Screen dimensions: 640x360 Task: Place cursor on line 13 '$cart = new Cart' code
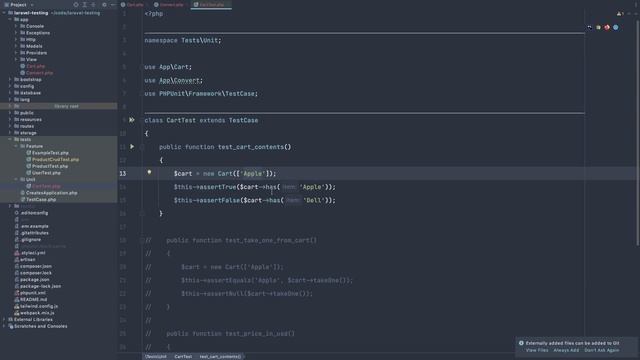[x=225, y=173]
